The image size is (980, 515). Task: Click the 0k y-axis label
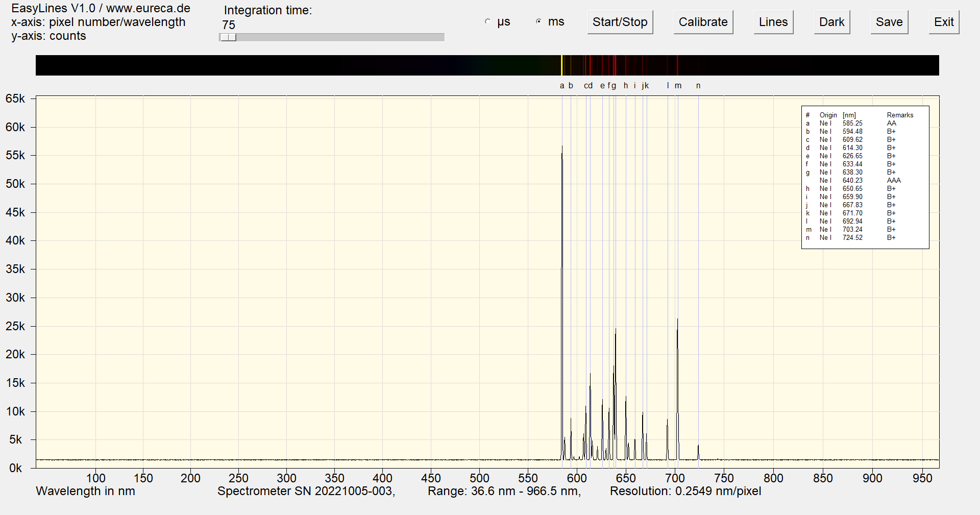16,468
